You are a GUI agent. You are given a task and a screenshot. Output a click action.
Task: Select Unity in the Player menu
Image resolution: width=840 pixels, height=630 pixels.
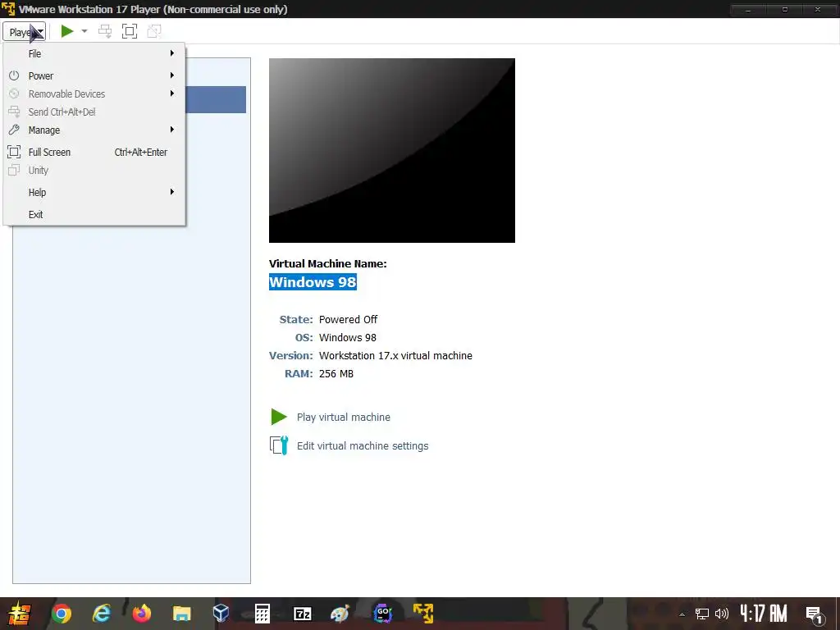tap(94, 171)
